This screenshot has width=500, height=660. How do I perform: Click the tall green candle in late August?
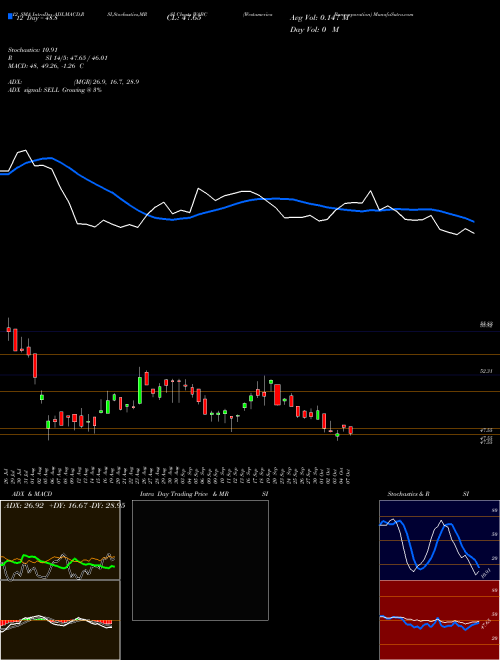pyautogui.click(x=140, y=389)
